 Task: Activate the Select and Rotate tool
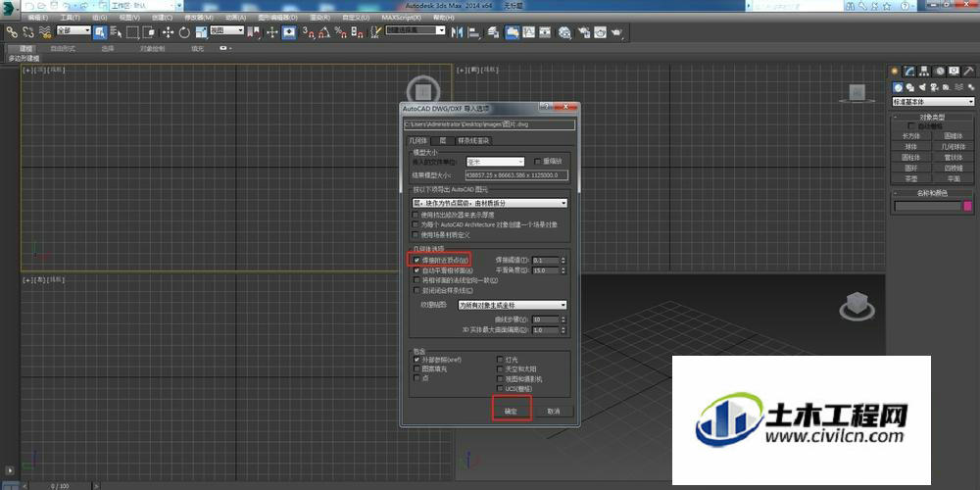[184, 32]
